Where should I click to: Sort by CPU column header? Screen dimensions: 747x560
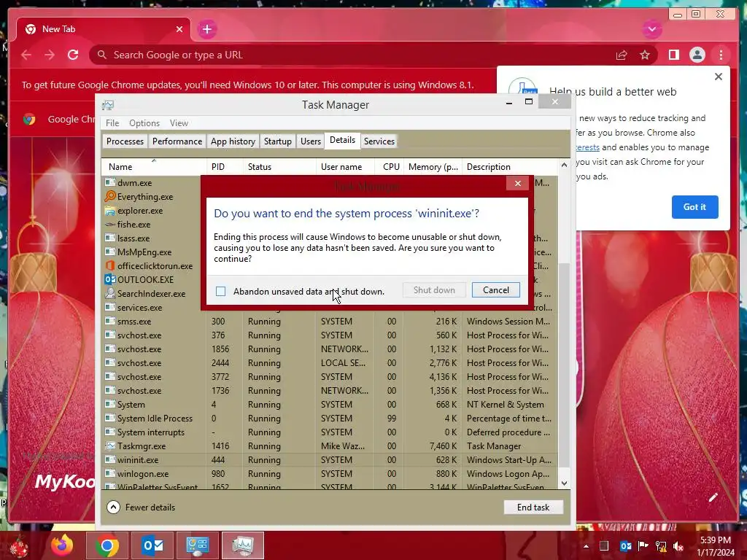coord(391,167)
